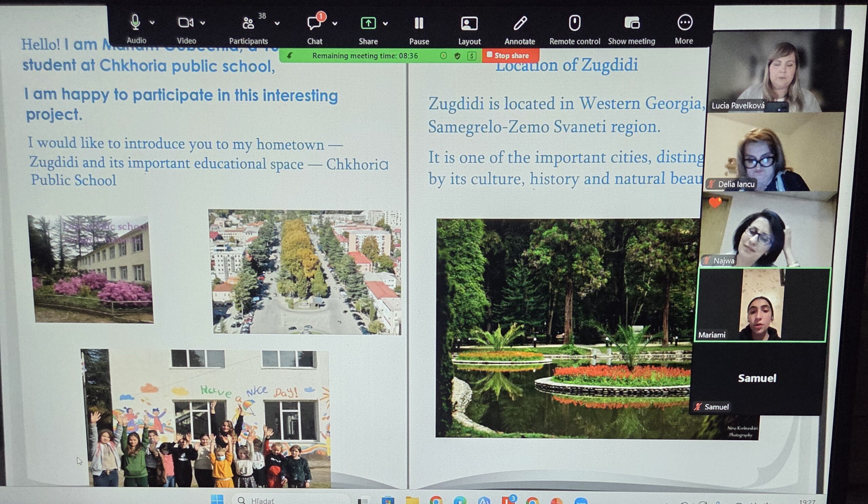Click the Share screen icon

coord(368,23)
